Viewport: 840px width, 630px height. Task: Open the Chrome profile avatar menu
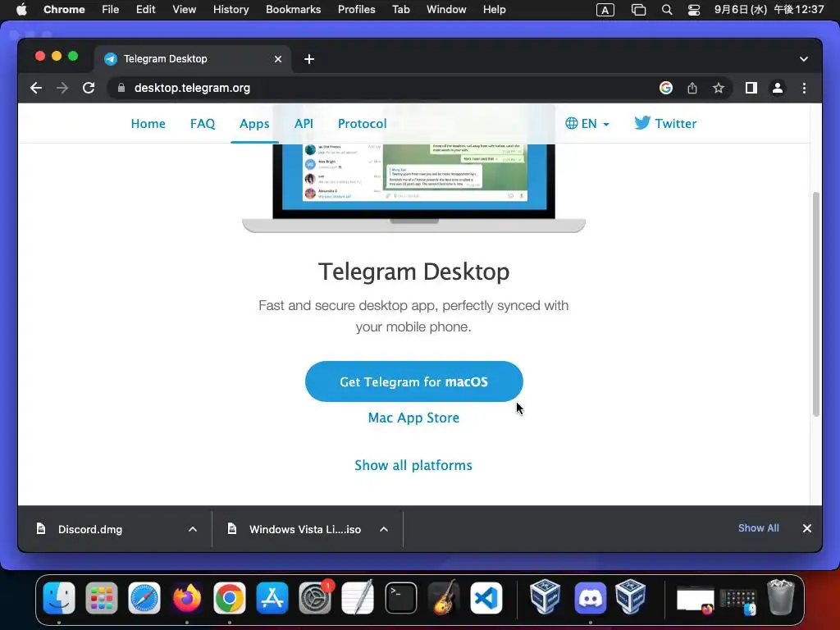(x=778, y=88)
